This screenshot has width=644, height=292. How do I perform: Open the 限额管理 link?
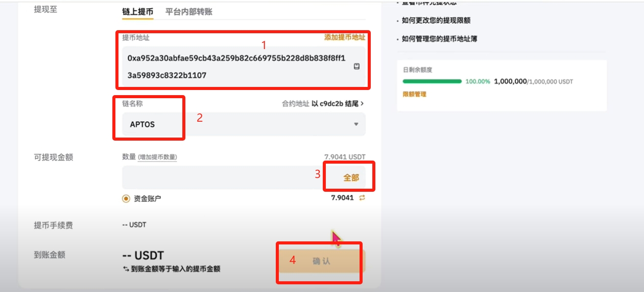pyautogui.click(x=415, y=94)
